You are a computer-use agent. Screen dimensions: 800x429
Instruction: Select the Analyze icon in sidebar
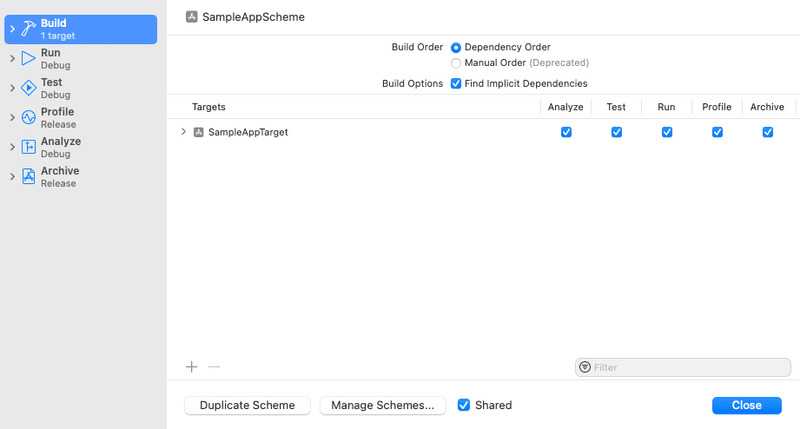coord(28,147)
